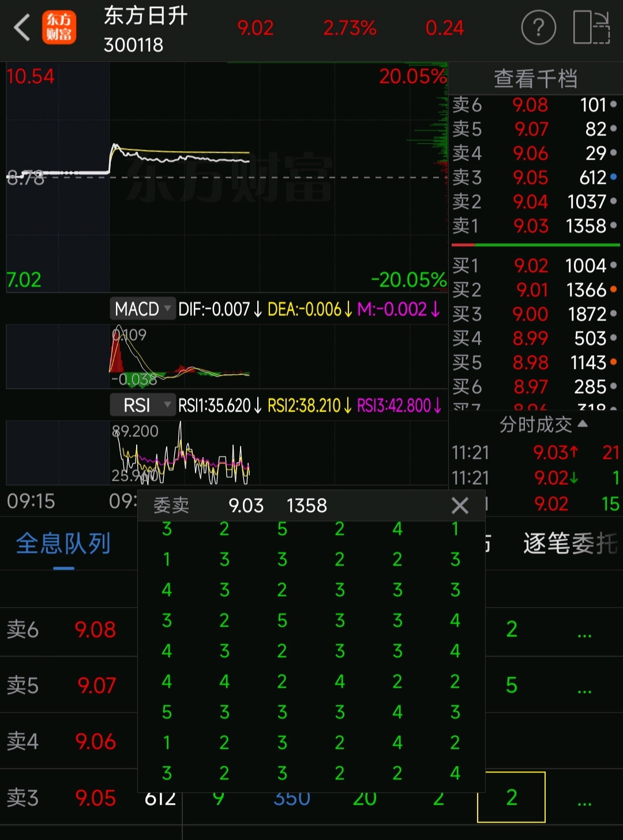Select the 买1 9.02 row with 1004
Viewport: 623px width, 840px height.
coord(535,266)
